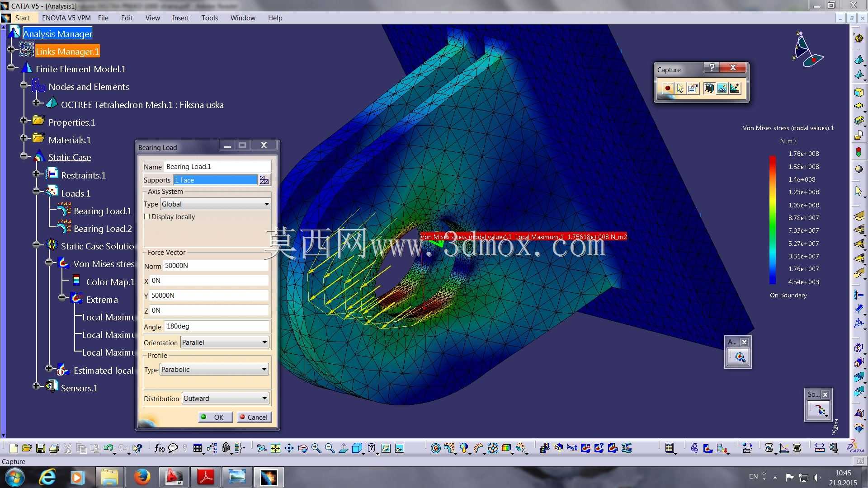Collapse the Finite Element Model.1 node
This screenshot has height=488, width=868.
point(11,67)
